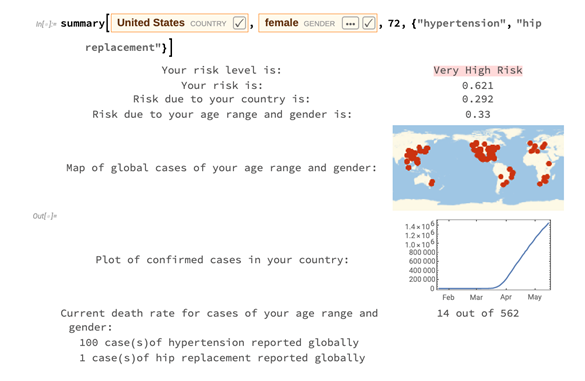The image size is (585, 381).
Task: Click the Very High Risk highlighted label
Action: click(x=478, y=71)
